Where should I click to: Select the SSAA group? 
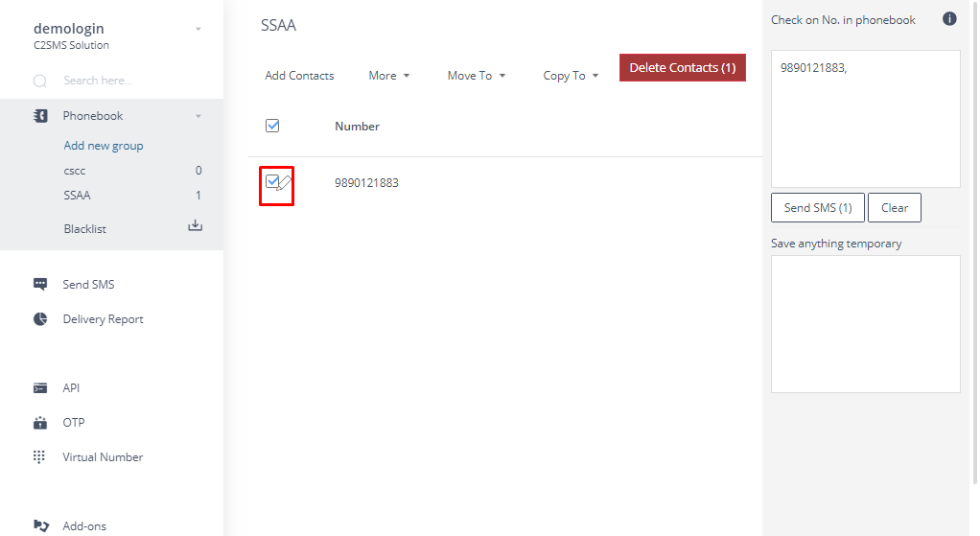tap(77, 196)
